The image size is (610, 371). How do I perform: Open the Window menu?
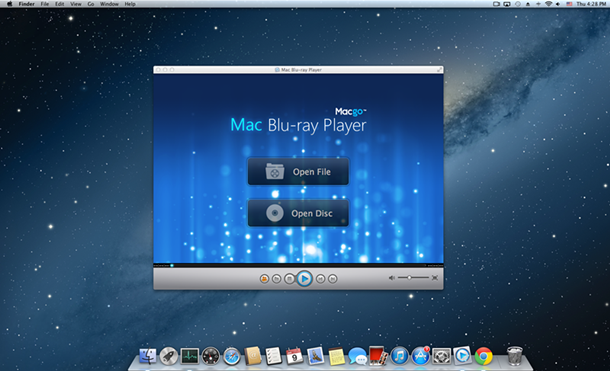click(109, 4)
